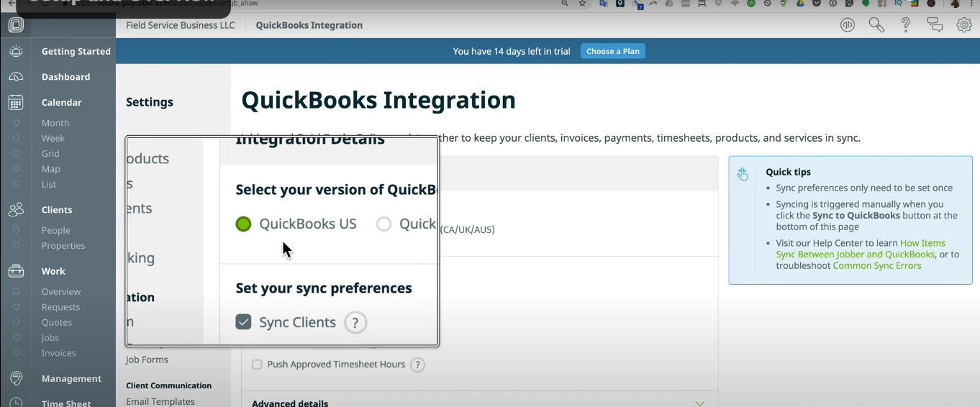Open the Management section
980x407 pixels.
[71, 378]
